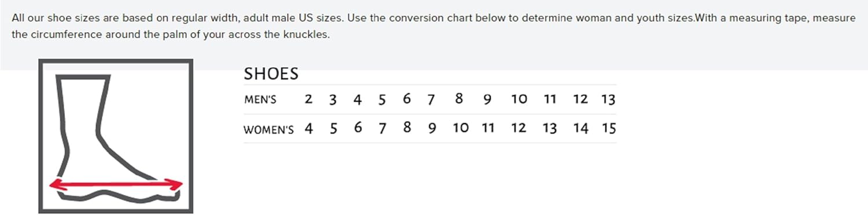
Task: Click women's size 4 in the chart
Action: (x=309, y=129)
